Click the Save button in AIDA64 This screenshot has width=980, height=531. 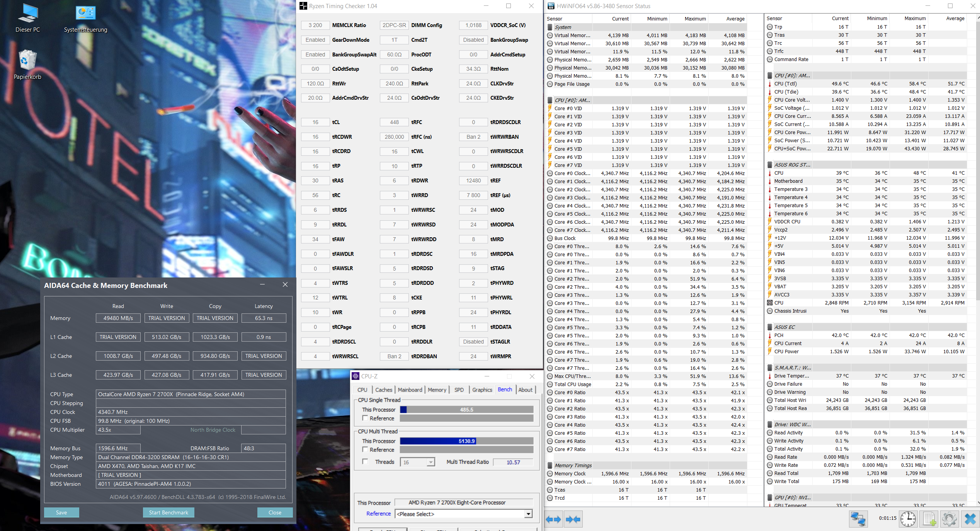tap(61, 512)
